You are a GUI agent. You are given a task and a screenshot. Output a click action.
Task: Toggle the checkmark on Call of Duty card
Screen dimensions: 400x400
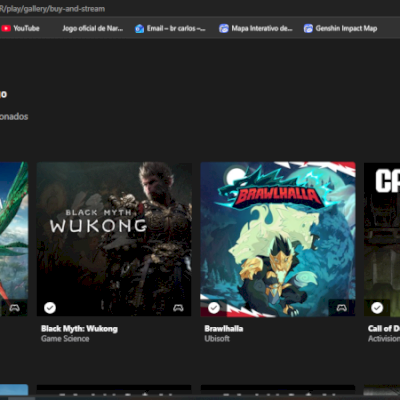pyautogui.click(x=377, y=308)
